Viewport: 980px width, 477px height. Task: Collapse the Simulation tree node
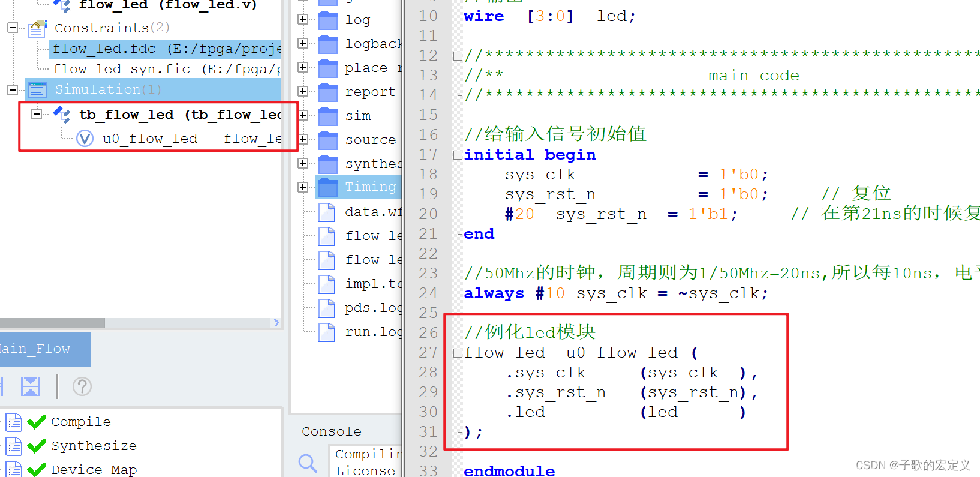coord(12,89)
